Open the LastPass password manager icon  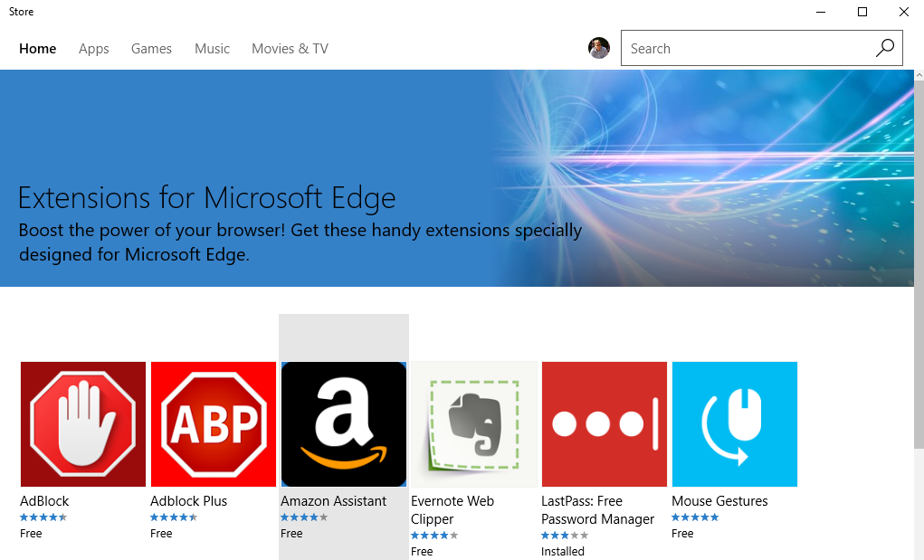coord(605,424)
